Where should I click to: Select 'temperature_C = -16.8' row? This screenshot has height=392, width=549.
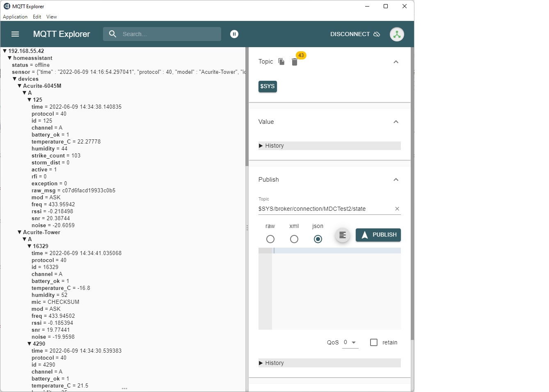[x=61, y=288]
